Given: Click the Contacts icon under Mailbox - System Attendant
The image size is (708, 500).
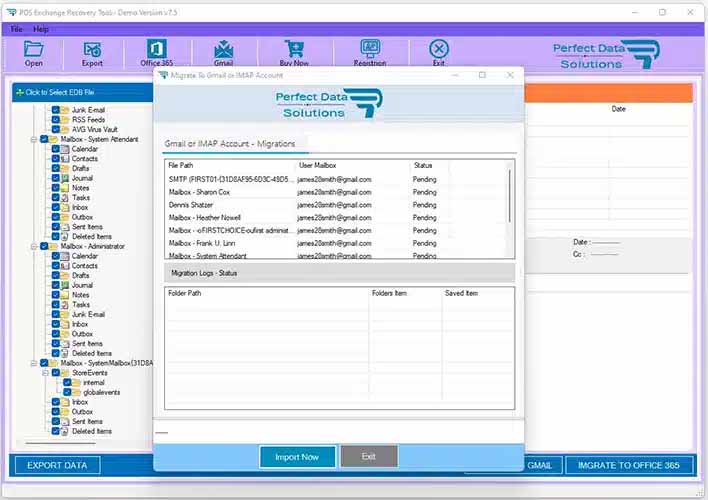Looking at the screenshot, I should [65, 159].
